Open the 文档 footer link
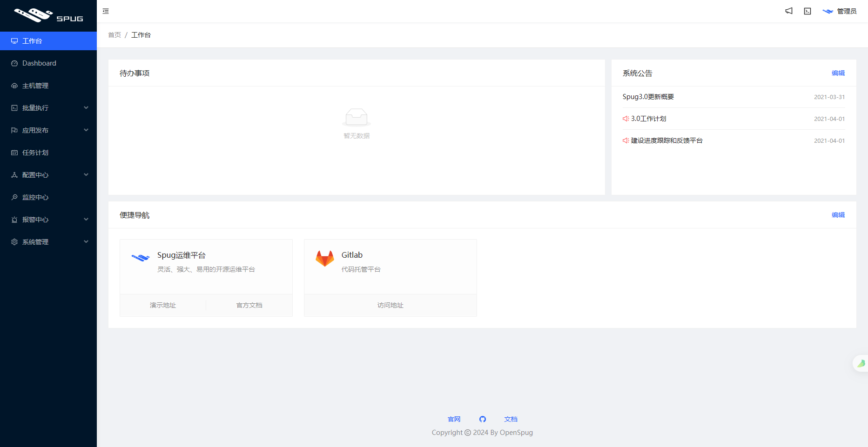Viewport: 868px width, 447px height. point(511,419)
